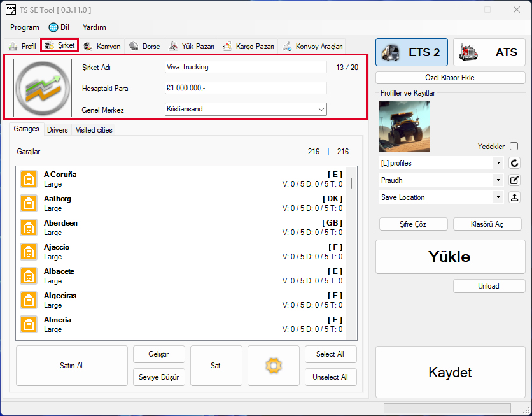
Task: Open the [L] profiles dropdown
Action: [440, 163]
